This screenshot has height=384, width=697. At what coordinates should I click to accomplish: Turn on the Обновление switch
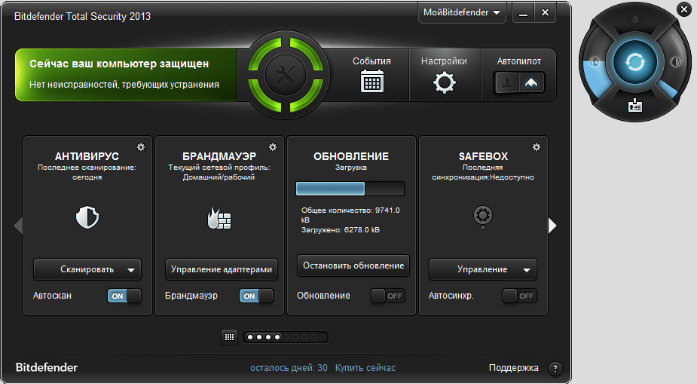pyautogui.click(x=388, y=296)
